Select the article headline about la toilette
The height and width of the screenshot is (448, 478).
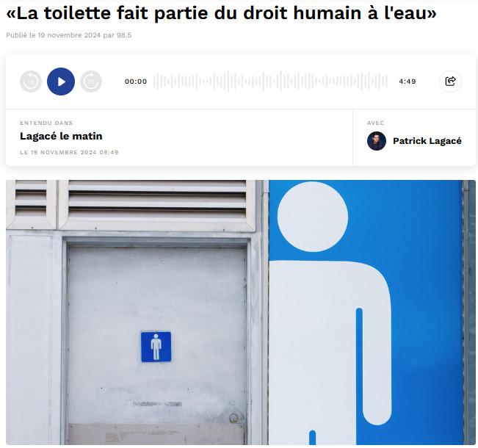pos(221,13)
